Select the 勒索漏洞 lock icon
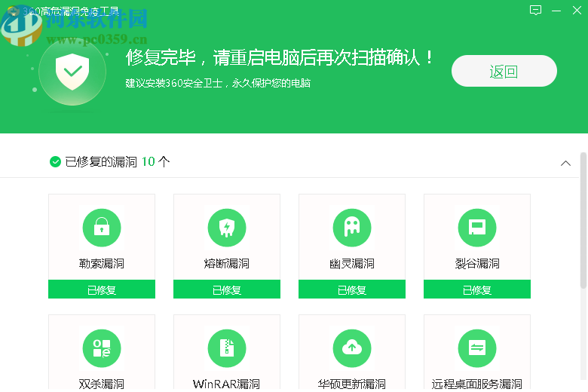The height and width of the screenshot is (392, 588). pos(102,228)
